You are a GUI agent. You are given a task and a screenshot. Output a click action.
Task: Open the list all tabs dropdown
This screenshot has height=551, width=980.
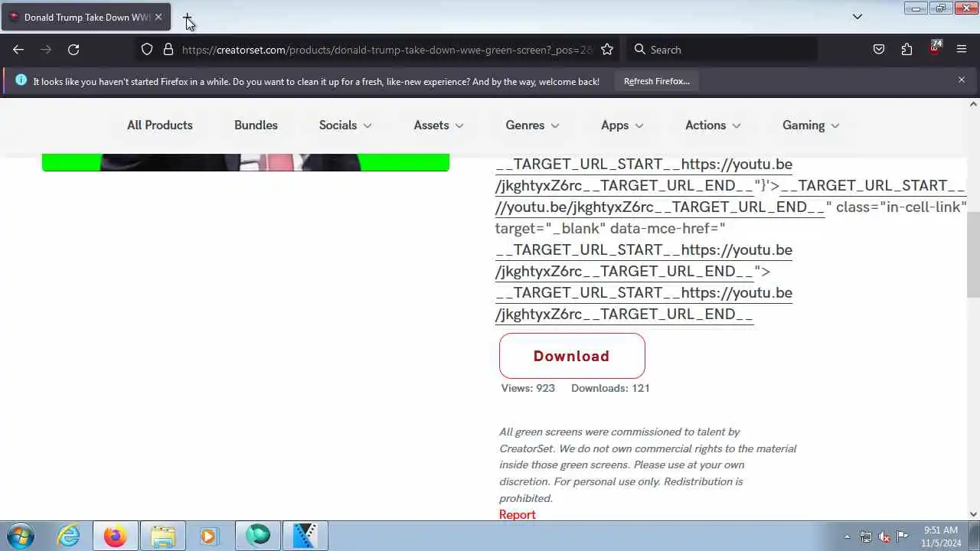(857, 17)
